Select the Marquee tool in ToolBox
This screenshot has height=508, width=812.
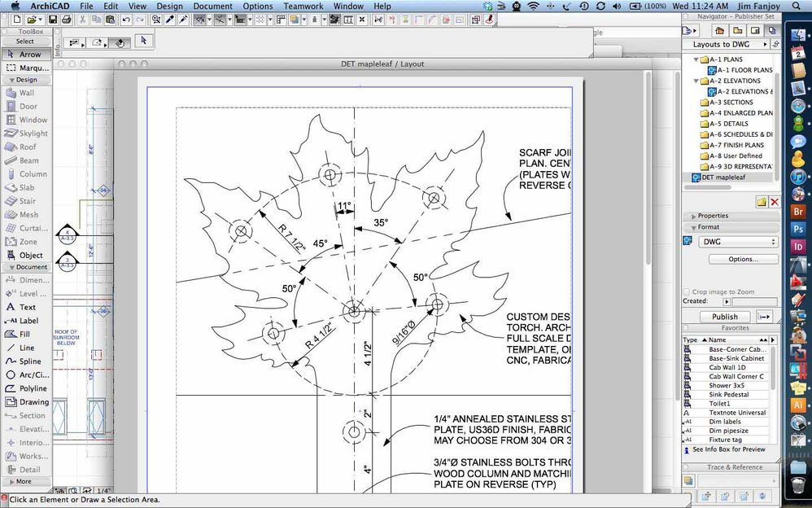coord(26,68)
